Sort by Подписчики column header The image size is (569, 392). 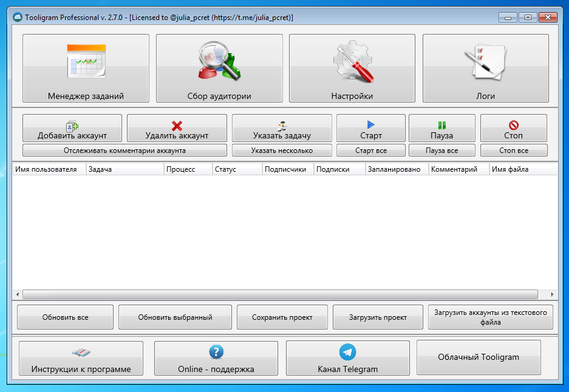(x=288, y=169)
